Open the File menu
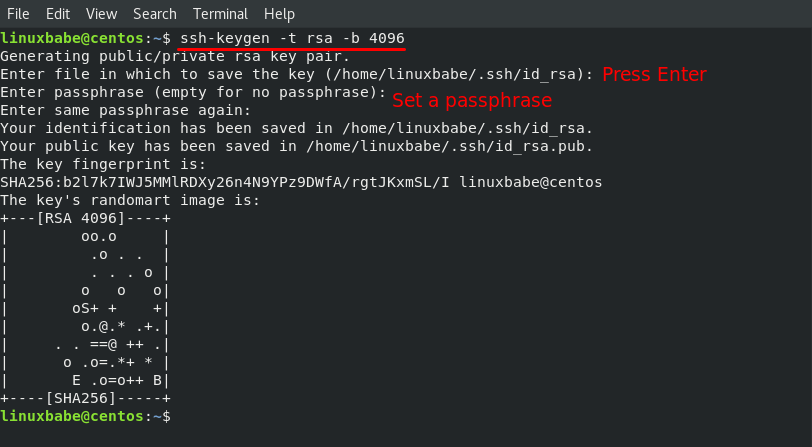 point(18,14)
